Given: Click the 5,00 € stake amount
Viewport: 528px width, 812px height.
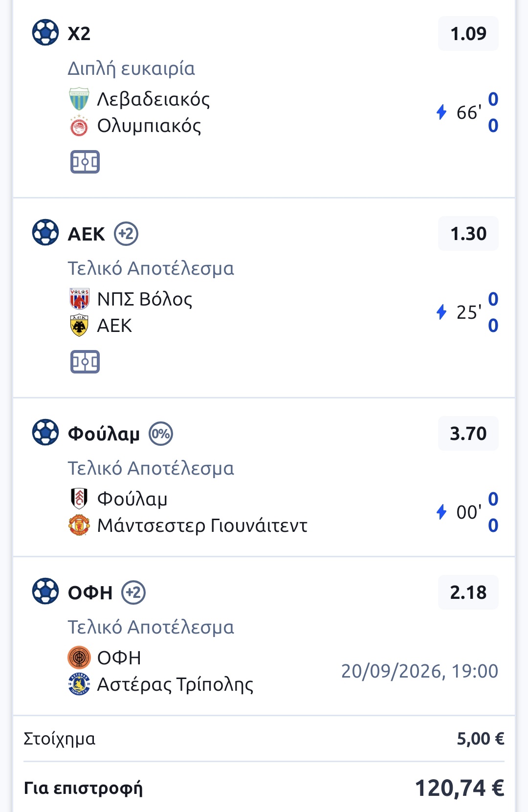Looking at the screenshot, I should pos(481,739).
